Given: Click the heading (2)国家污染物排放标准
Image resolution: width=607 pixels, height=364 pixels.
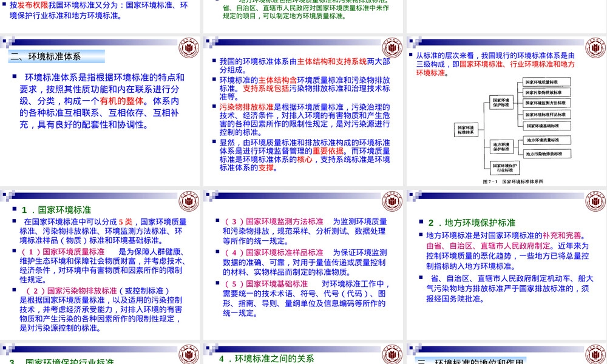Looking at the screenshot, I should [x=71, y=291].
